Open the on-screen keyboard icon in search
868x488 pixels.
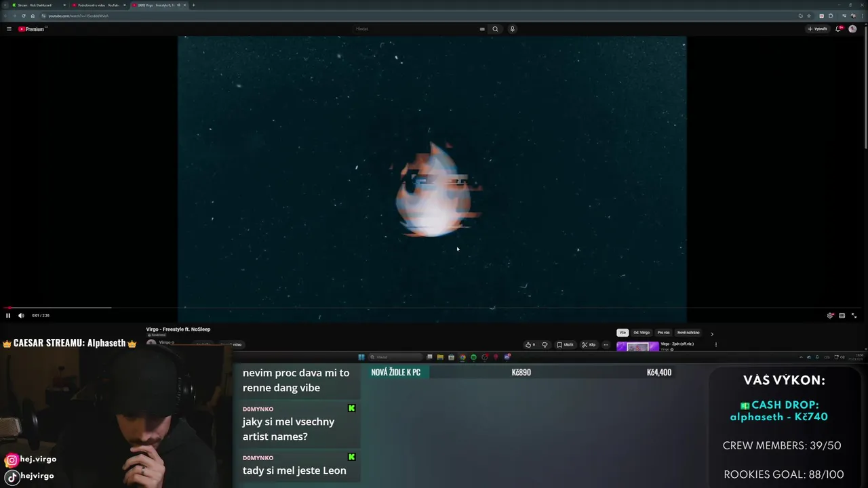pyautogui.click(x=482, y=29)
